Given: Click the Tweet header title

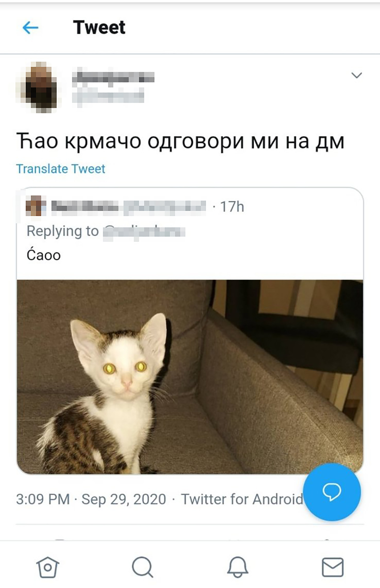Looking at the screenshot, I should [x=99, y=27].
